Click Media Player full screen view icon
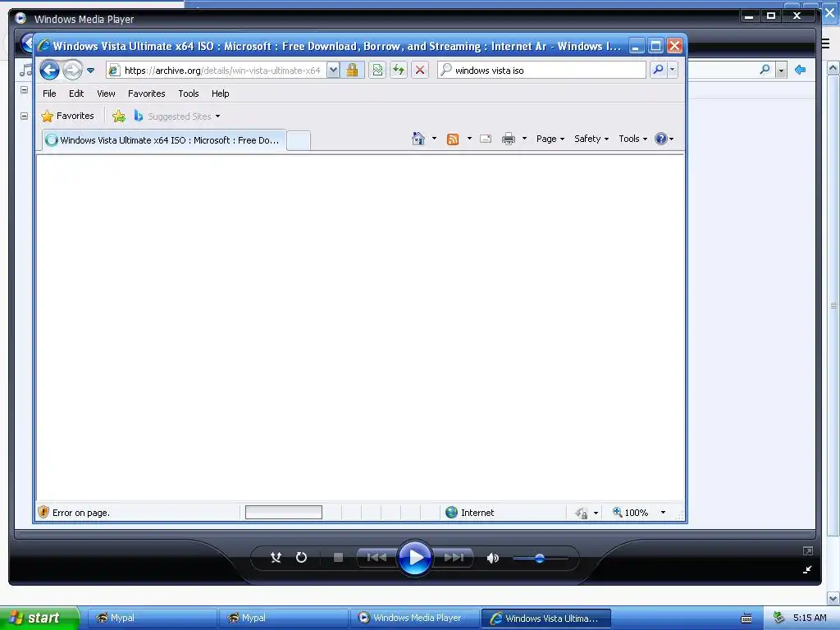Image resolution: width=840 pixels, height=630 pixels. coord(808,550)
